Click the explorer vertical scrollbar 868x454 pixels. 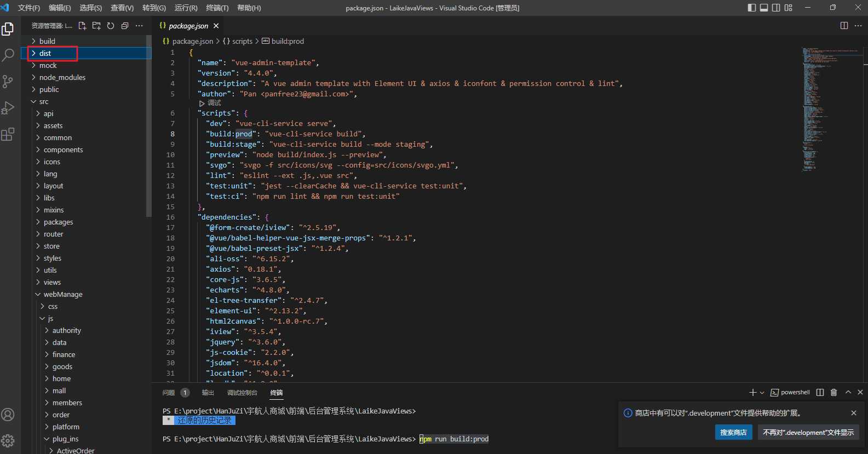coord(149,126)
